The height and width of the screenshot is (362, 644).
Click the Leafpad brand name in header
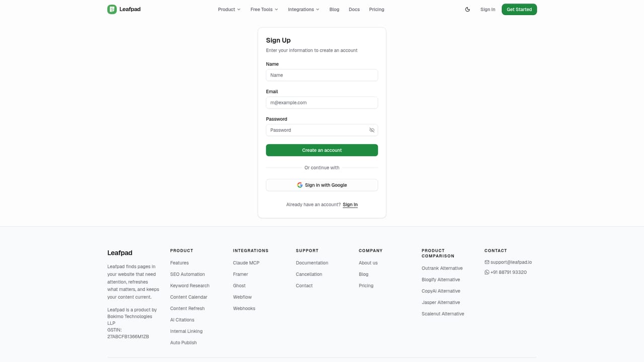point(130,9)
